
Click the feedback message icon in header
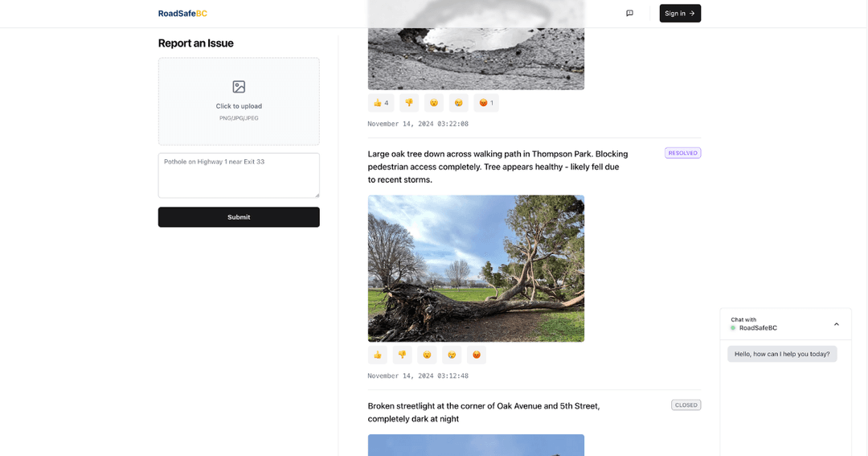point(629,14)
